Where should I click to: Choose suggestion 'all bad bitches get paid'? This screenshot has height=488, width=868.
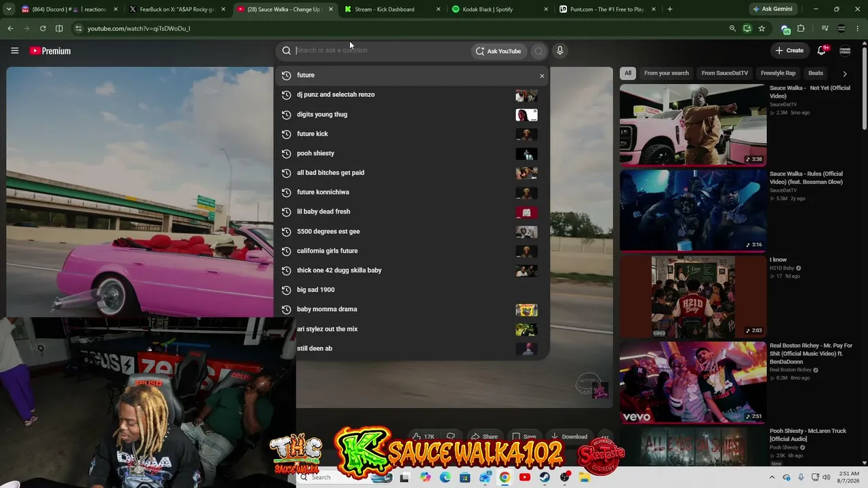412,173
